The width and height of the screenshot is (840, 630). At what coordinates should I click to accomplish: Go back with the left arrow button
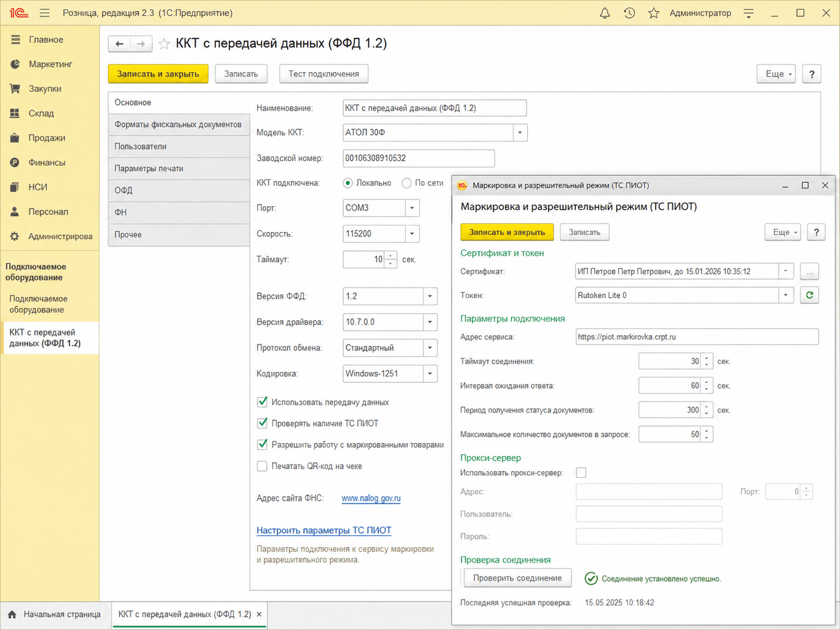point(120,44)
